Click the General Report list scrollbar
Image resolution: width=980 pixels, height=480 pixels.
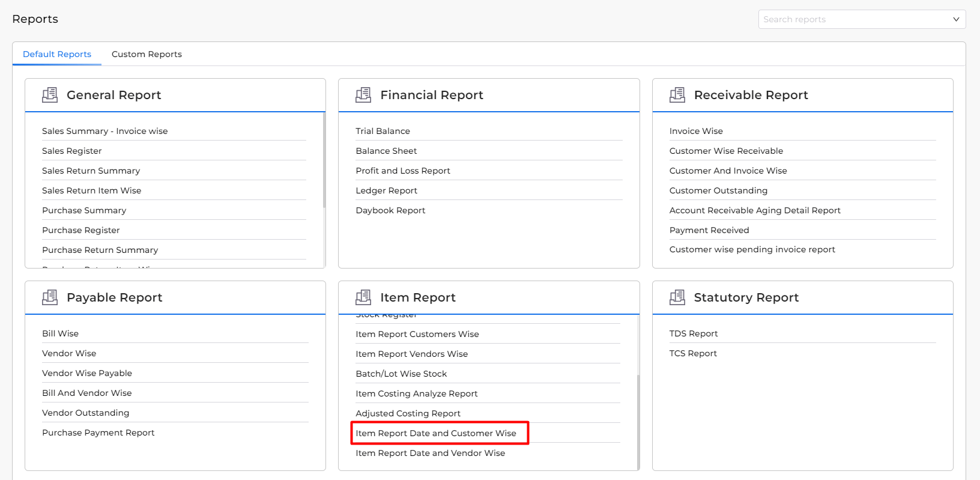tap(324, 160)
